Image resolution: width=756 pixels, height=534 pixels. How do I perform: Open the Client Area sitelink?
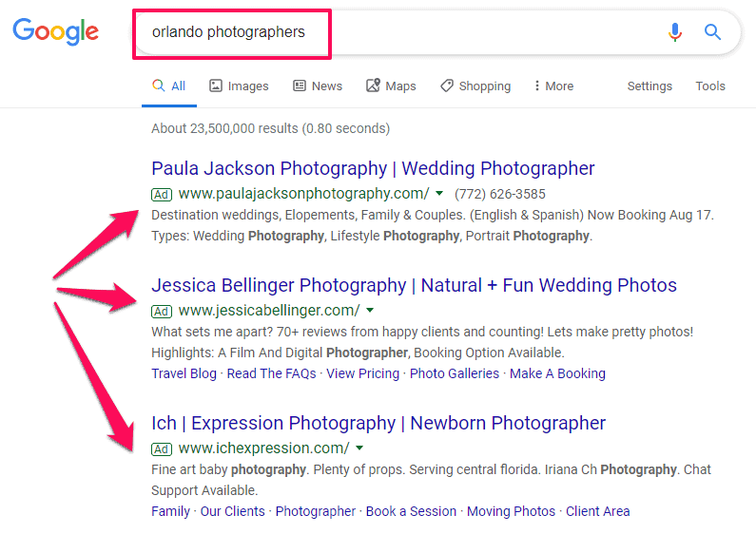tap(598, 511)
